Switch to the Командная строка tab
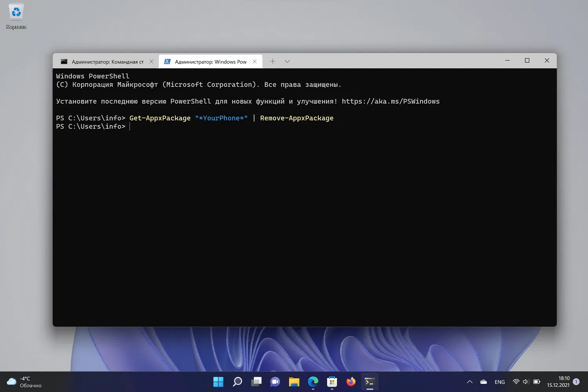This screenshot has height=392, width=588. 105,62
